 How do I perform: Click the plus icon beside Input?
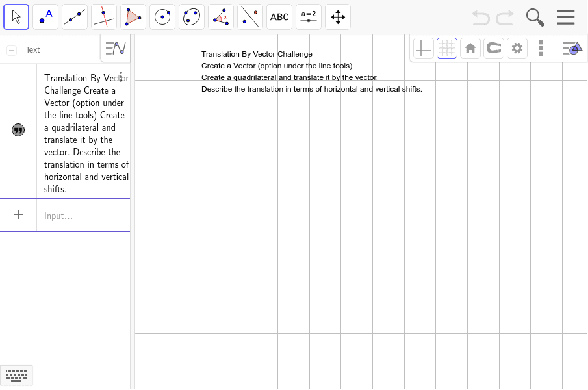pos(18,214)
